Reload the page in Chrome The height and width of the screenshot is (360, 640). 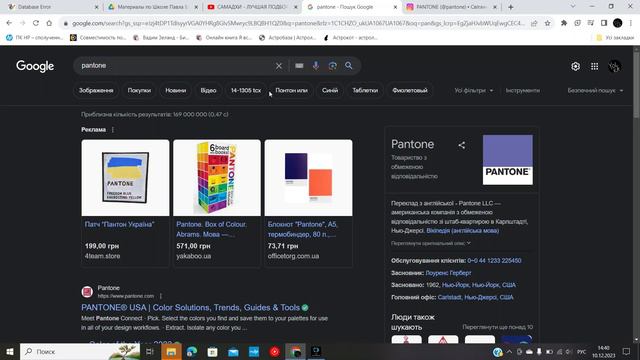point(36,23)
